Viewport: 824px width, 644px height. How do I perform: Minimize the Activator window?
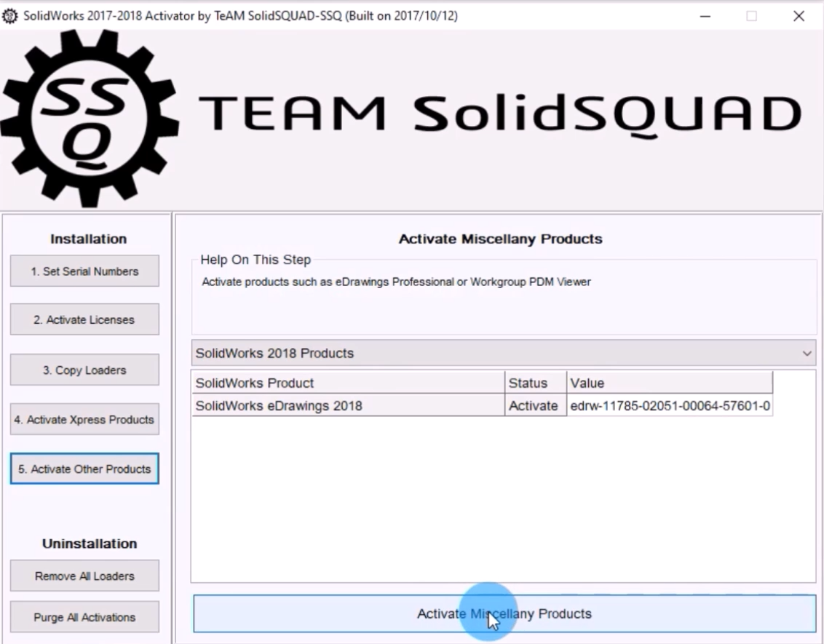705,16
